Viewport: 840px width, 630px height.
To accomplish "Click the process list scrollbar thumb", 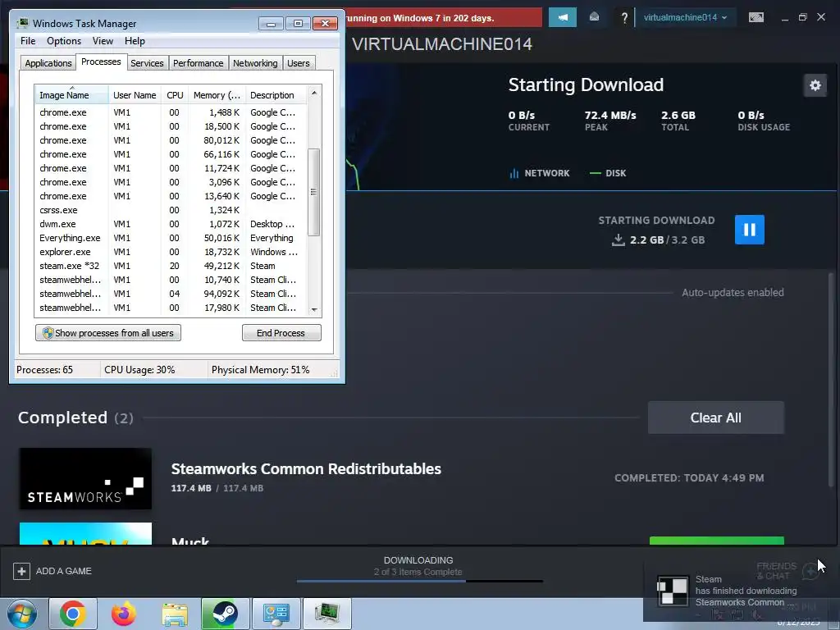I will 314,192.
